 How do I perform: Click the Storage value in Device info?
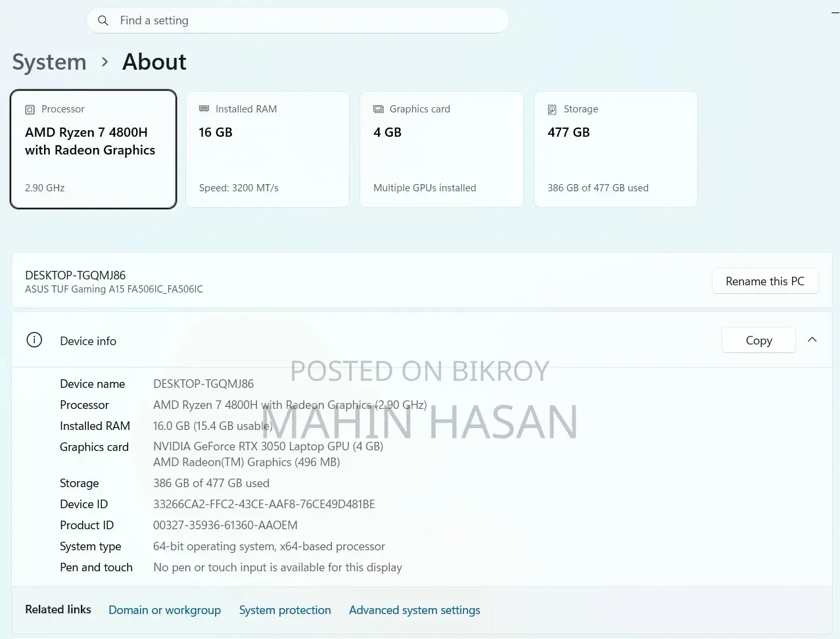pyautogui.click(x=211, y=483)
